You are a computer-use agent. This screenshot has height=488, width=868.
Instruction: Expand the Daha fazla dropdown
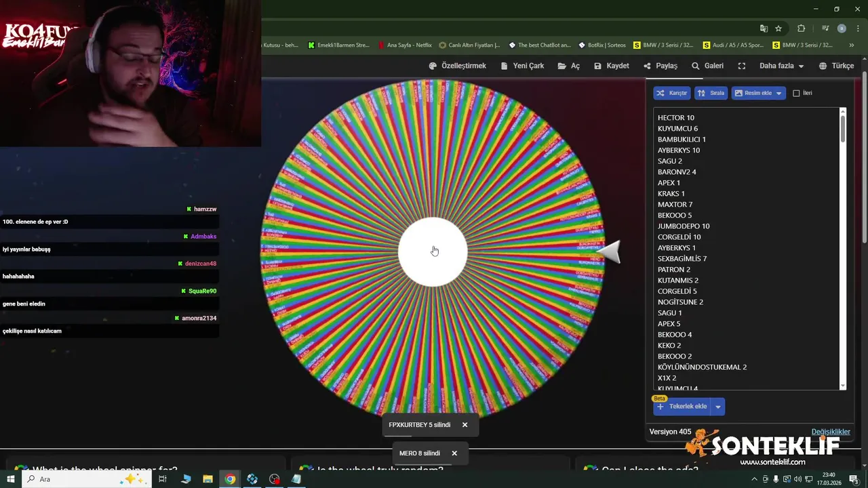(781, 66)
